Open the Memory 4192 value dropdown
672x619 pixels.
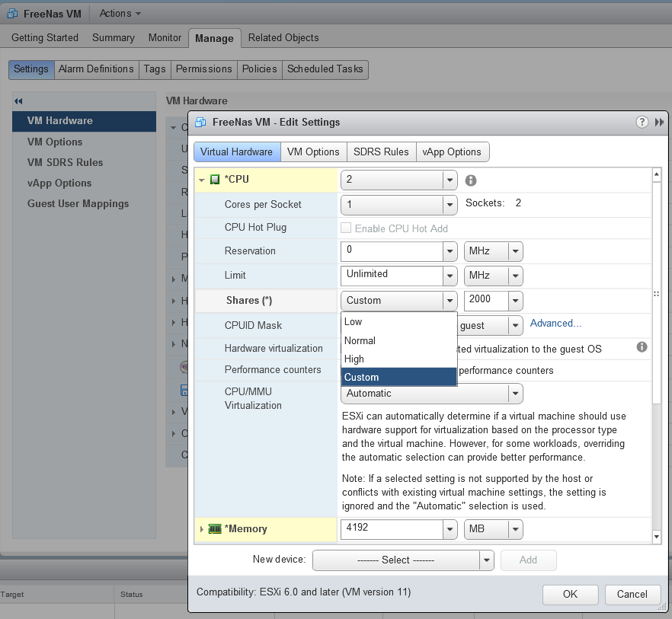[450, 529]
